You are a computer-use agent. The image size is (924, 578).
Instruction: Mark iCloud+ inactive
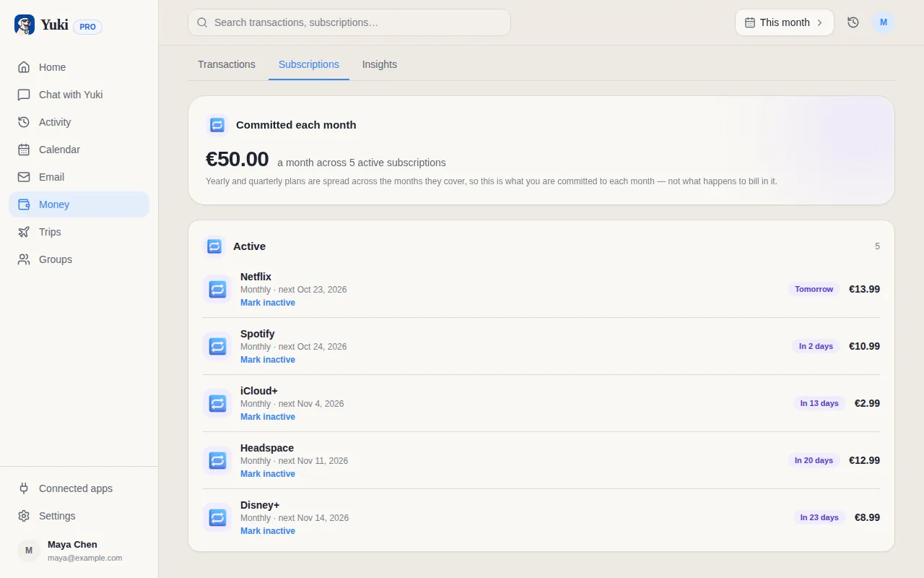click(268, 417)
